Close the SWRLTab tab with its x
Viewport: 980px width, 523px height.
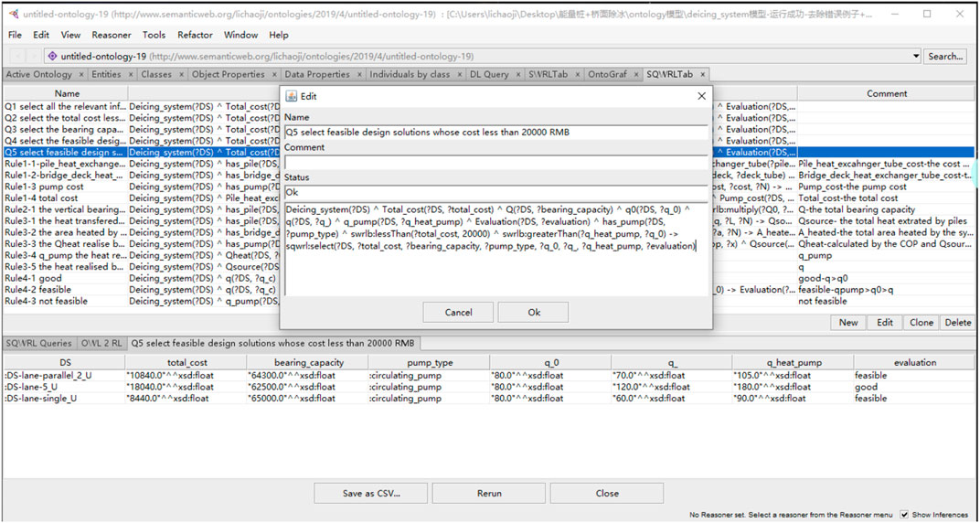tap(578, 74)
